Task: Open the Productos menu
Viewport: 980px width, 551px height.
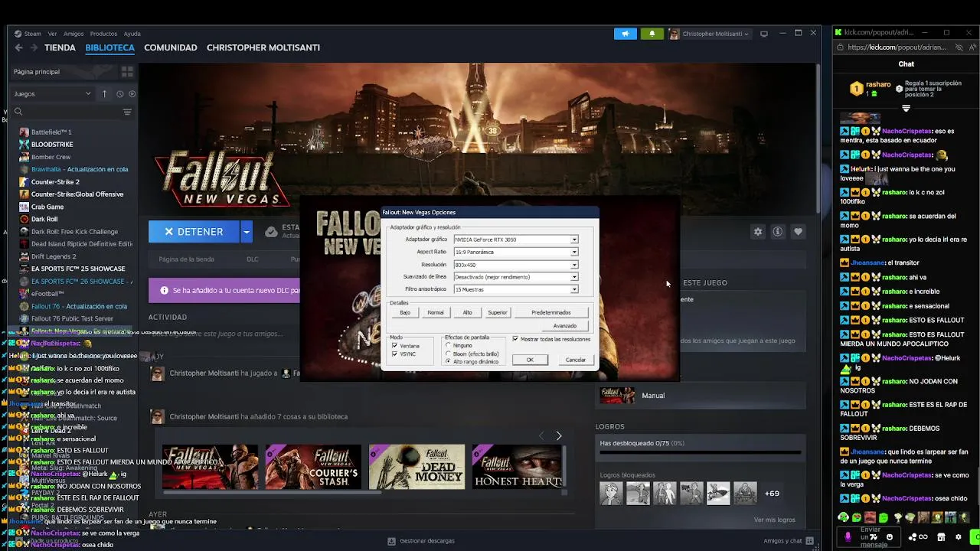Action: tap(103, 34)
